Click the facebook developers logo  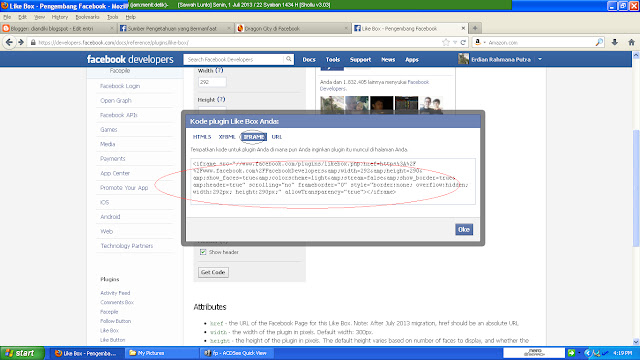130,59
